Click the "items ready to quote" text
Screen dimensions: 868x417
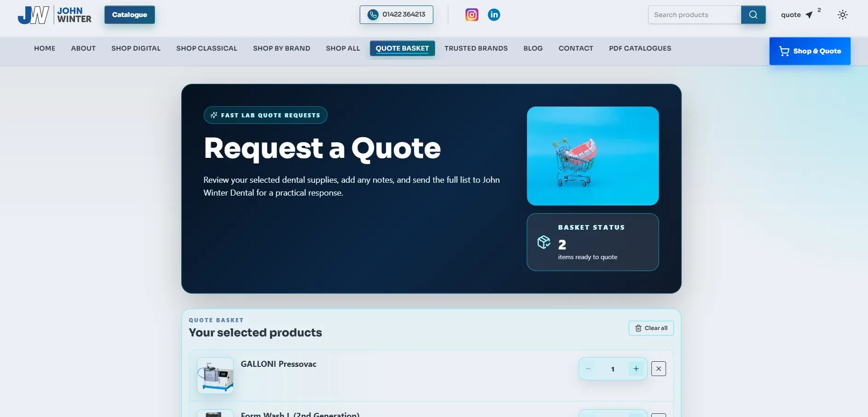(587, 257)
